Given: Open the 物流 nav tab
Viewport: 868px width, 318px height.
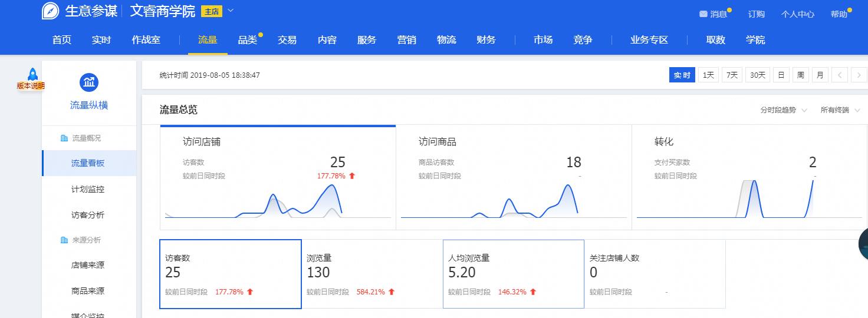Looking at the screenshot, I should [x=446, y=40].
